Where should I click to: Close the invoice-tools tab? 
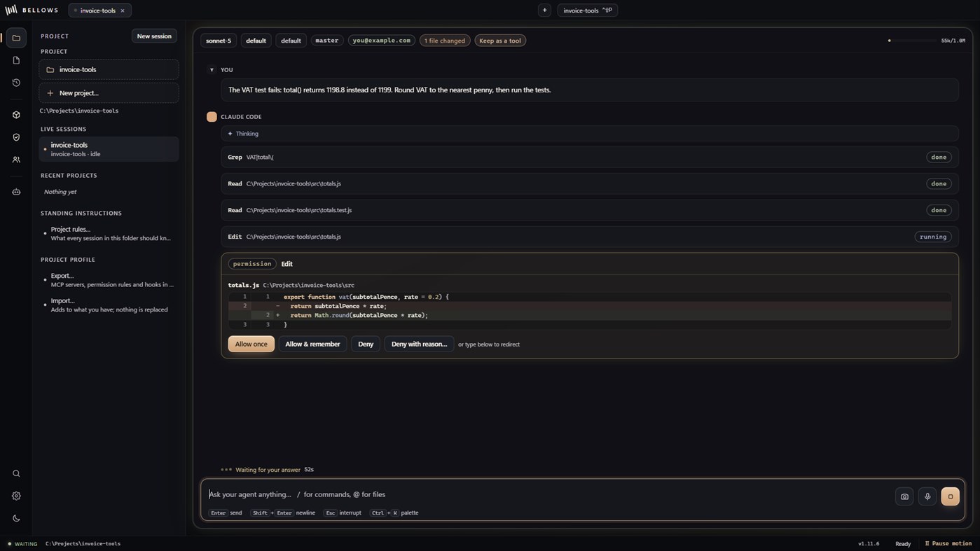point(123,11)
